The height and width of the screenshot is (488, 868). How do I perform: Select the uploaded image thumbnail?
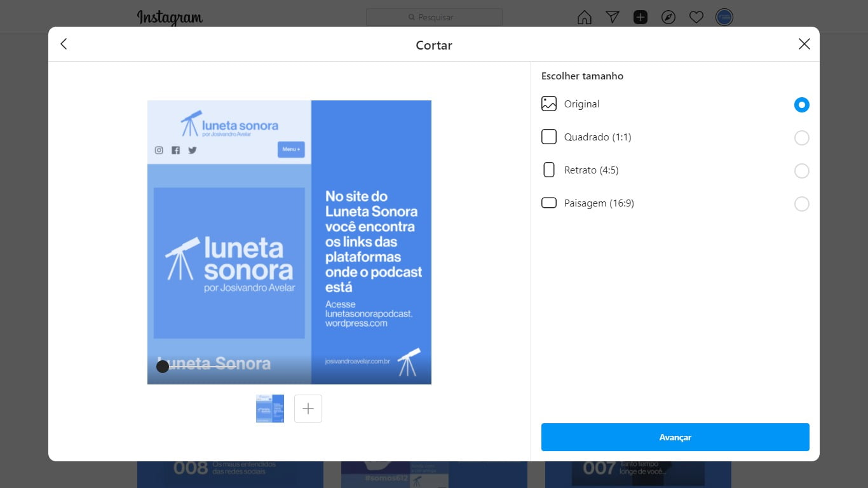(x=270, y=409)
